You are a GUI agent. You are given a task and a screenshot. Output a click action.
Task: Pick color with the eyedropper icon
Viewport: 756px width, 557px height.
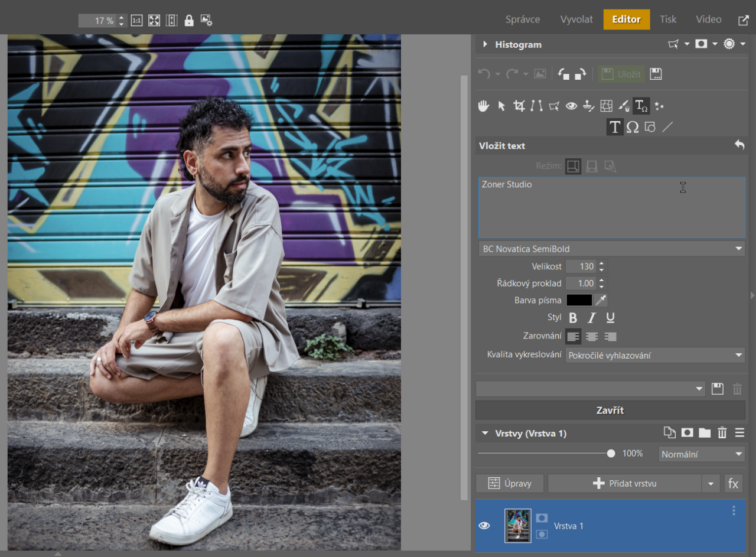tap(601, 300)
